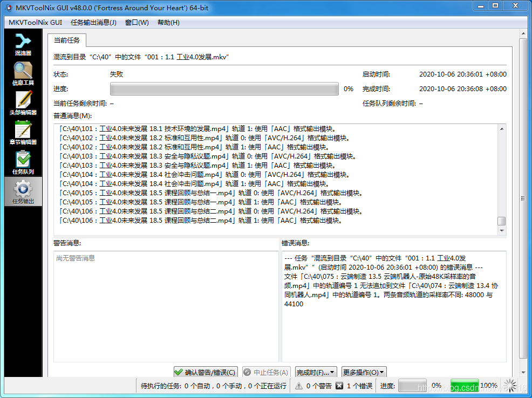
Task: Click log line 106 课程回顾与总结二 轨道 1 AAC
Action: 201,221
